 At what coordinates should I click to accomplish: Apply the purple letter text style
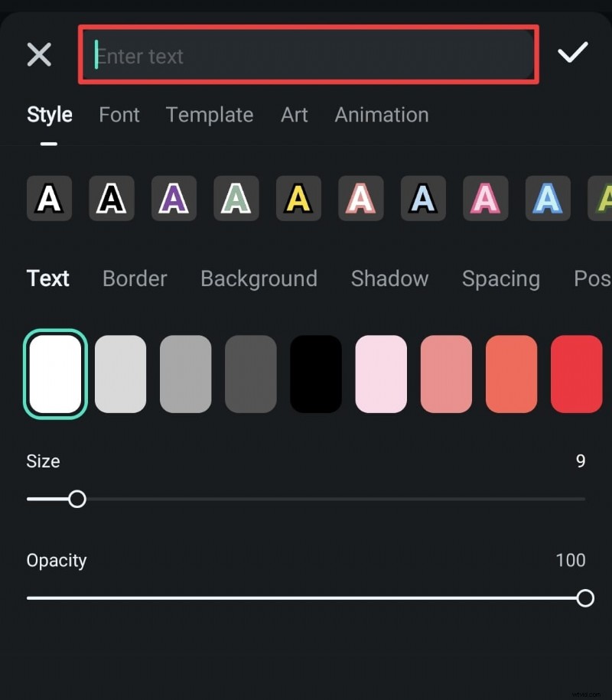[x=174, y=197]
